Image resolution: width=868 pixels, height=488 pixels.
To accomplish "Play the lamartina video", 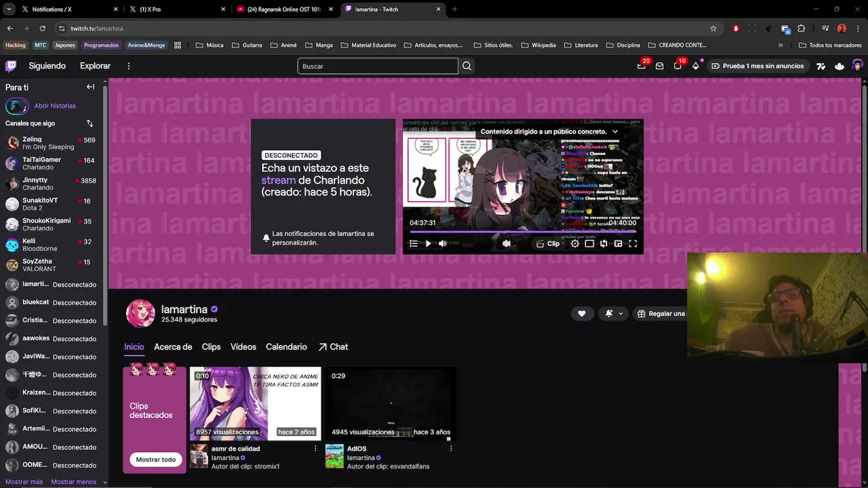I will [x=428, y=243].
